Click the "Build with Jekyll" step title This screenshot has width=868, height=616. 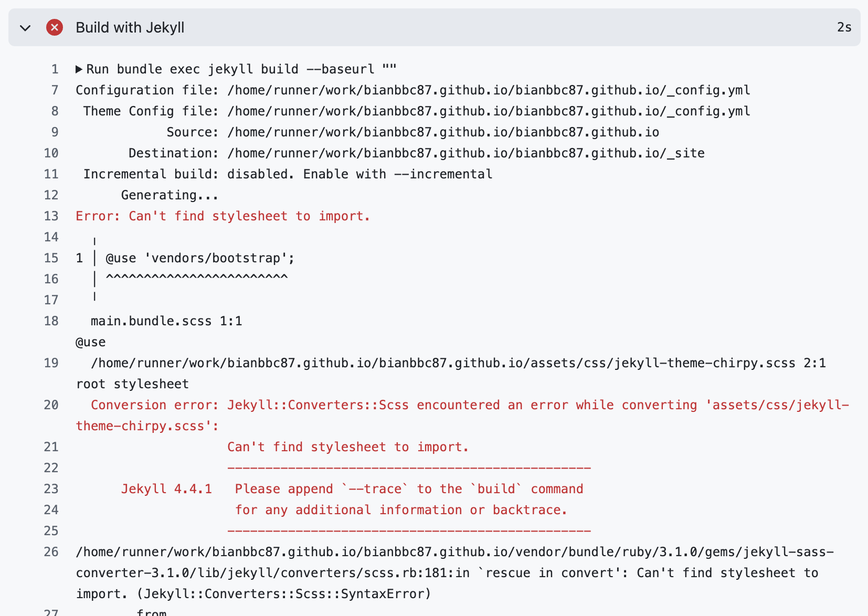[130, 27]
